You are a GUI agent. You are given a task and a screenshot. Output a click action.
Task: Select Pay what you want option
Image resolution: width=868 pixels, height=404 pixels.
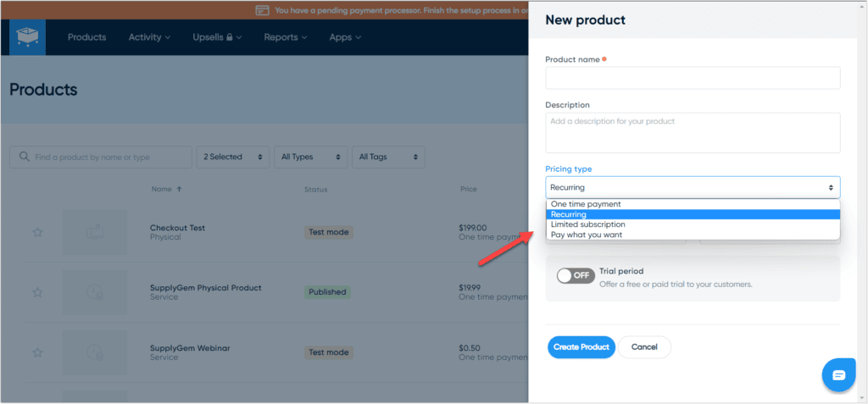point(693,235)
